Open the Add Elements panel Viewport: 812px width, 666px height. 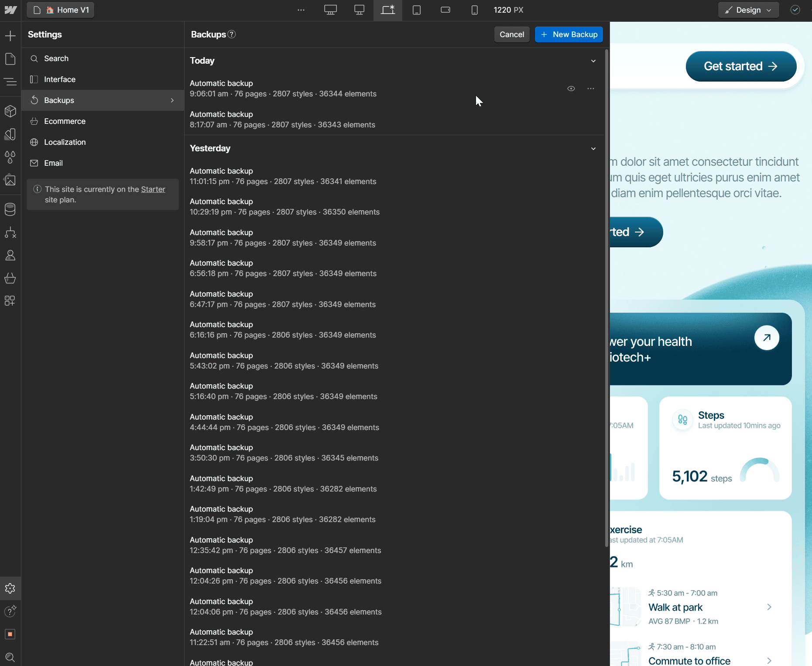coord(10,36)
